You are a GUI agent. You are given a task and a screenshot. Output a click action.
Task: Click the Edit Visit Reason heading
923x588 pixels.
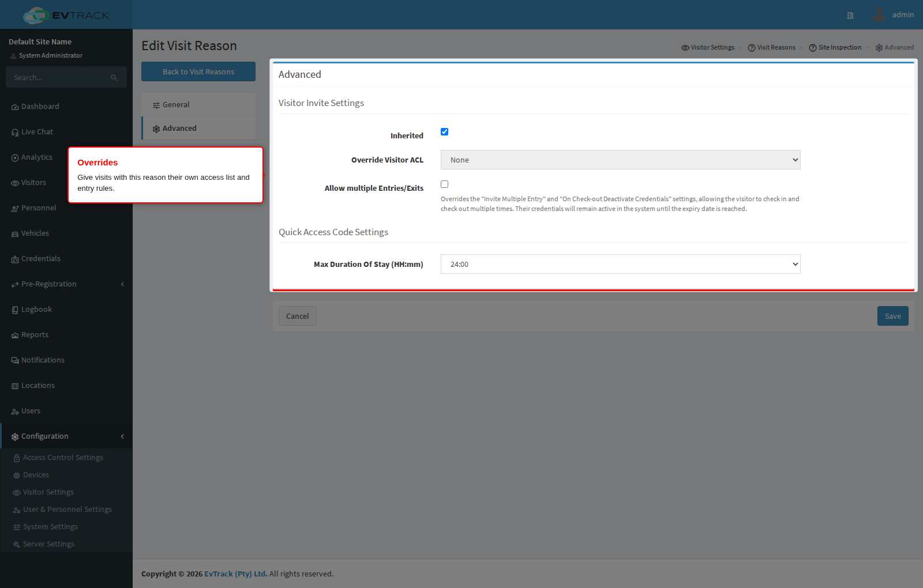pyautogui.click(x=189, y=46)
